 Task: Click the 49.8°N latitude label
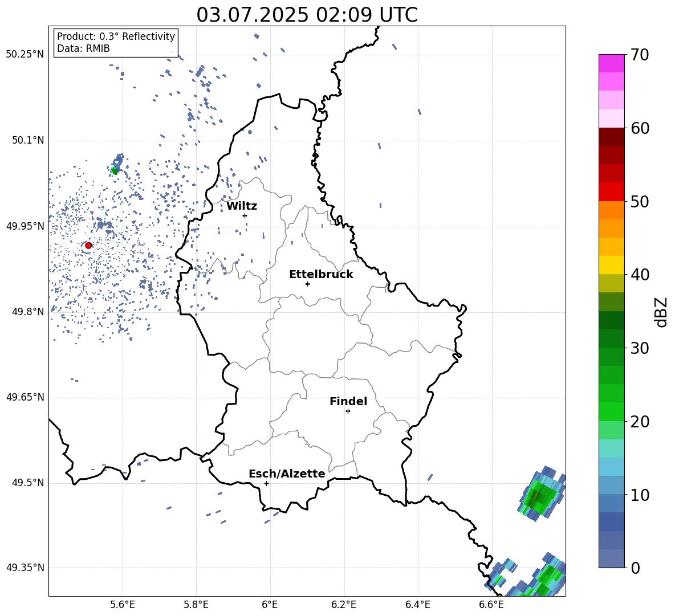(28, 312)
